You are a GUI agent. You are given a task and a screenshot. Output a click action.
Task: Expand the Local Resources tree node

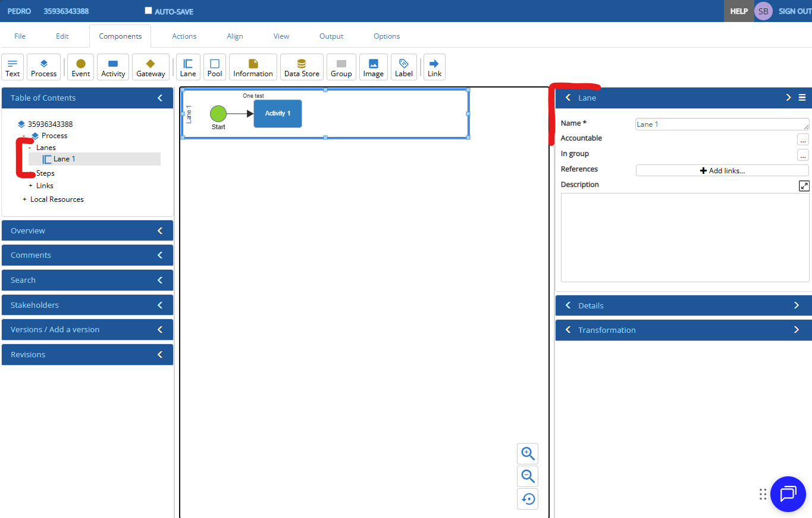(x=25, y=199)
